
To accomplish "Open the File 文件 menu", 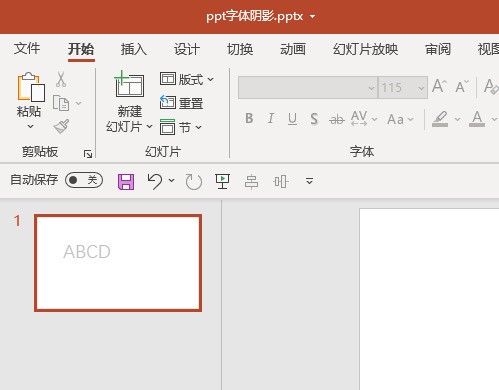I will 27,49.
